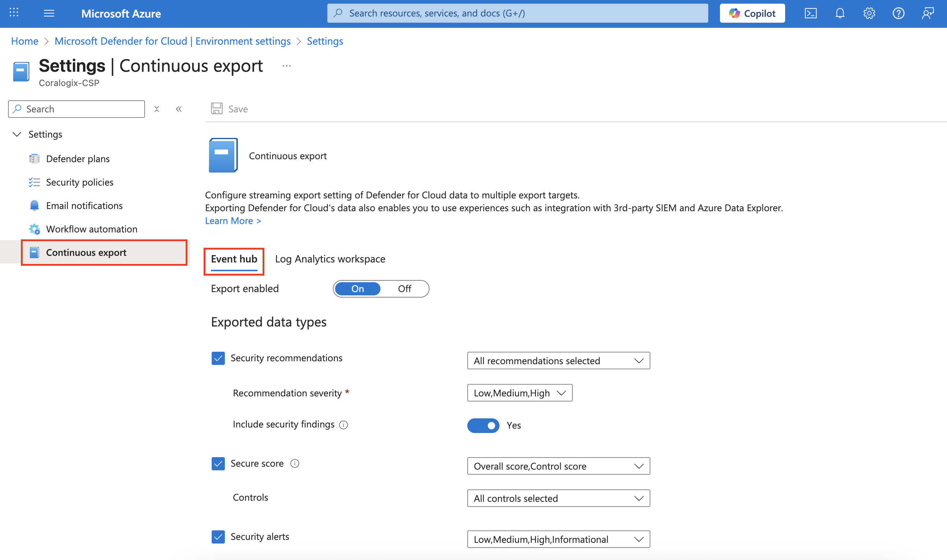
Task: Click the info icon next to Secure score
Action: (295, 463)
